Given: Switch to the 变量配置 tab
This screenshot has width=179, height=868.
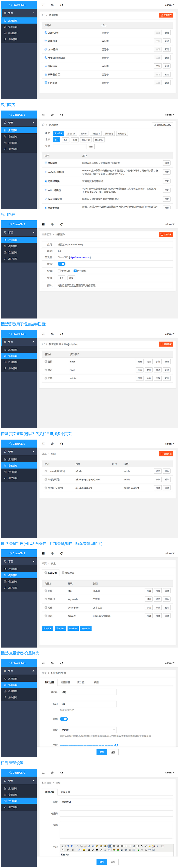Looking at the screenshot, I should [x=65, y=682].
